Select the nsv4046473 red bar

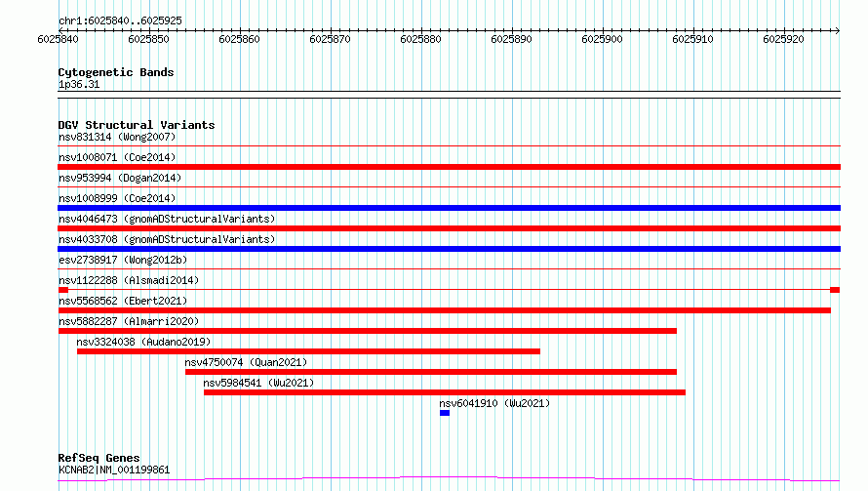tap(449, 228)
